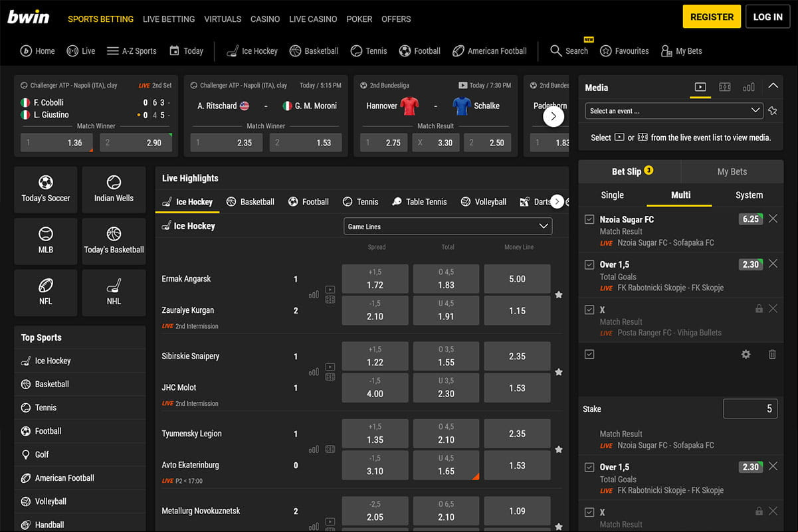Switch Media panel to statistics view
This screenshot has height=532, width=798.
pos(749,87)
